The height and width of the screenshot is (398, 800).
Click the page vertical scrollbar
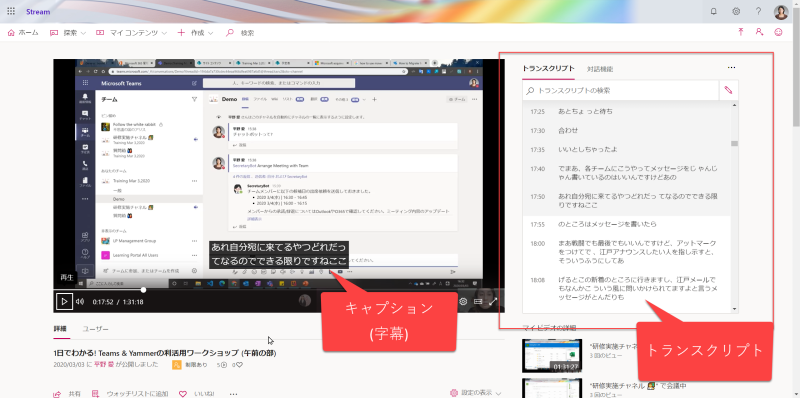pos(796,66)
